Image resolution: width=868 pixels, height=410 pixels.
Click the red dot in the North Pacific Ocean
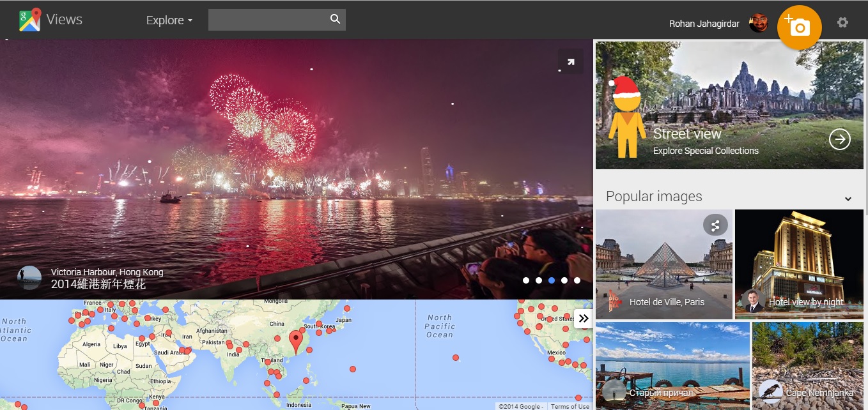point(456,358)
